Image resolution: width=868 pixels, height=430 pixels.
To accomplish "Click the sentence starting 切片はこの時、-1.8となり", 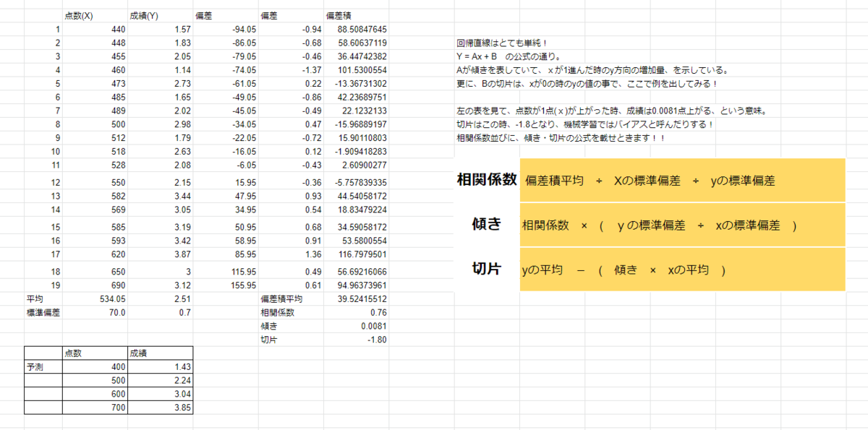I will (x=584, y=124).
